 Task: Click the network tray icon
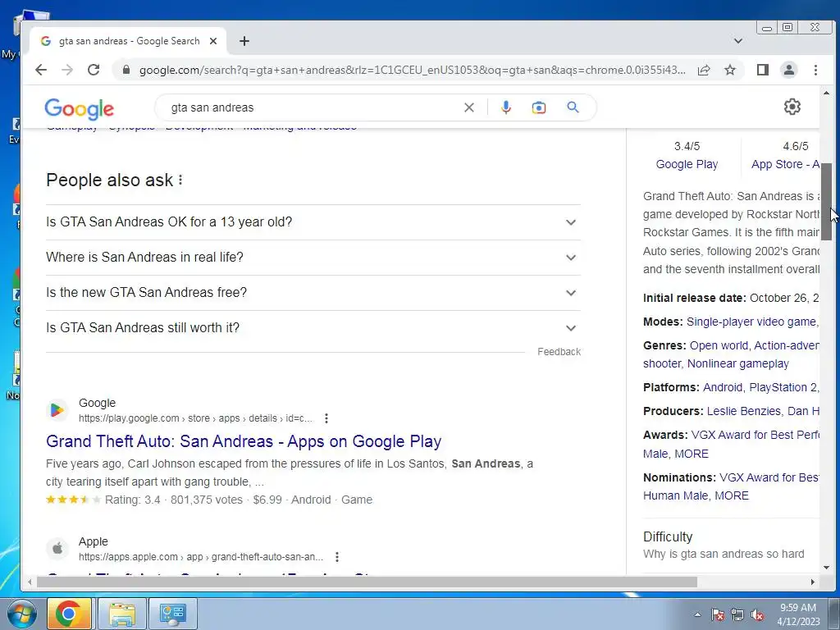pos(737,615)
